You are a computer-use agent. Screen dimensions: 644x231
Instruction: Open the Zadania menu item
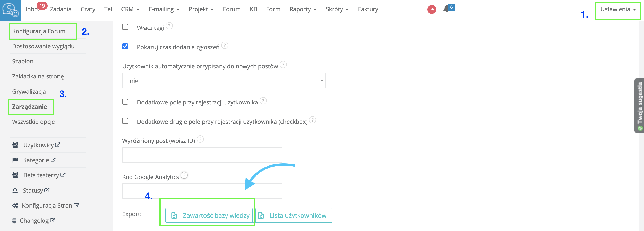[61, 9]
